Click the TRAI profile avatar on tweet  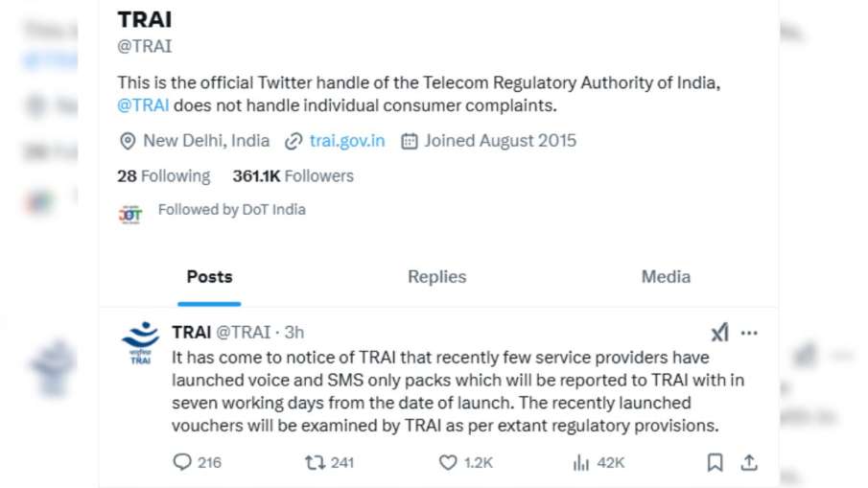(140, 342)
